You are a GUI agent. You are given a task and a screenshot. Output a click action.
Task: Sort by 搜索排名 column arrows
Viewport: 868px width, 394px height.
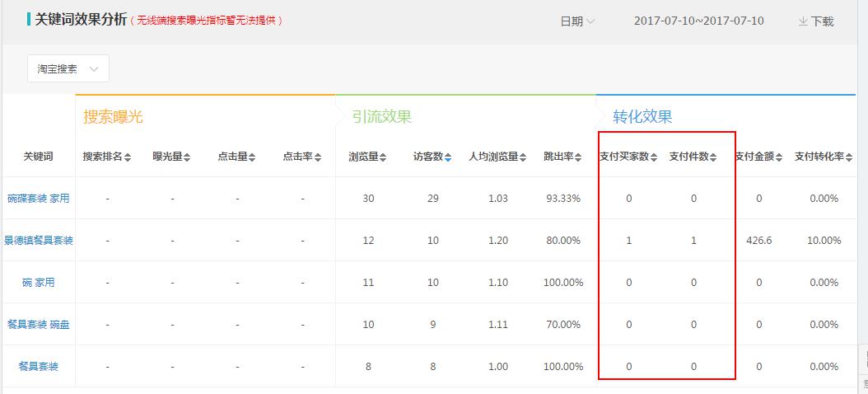pyautogui.click(x=128, y=157)
